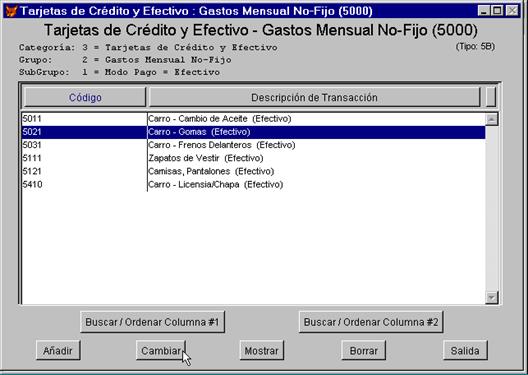Click the Descripción de Transacción column header
This screenshot has width=528, height=375.
pos(314,97)
